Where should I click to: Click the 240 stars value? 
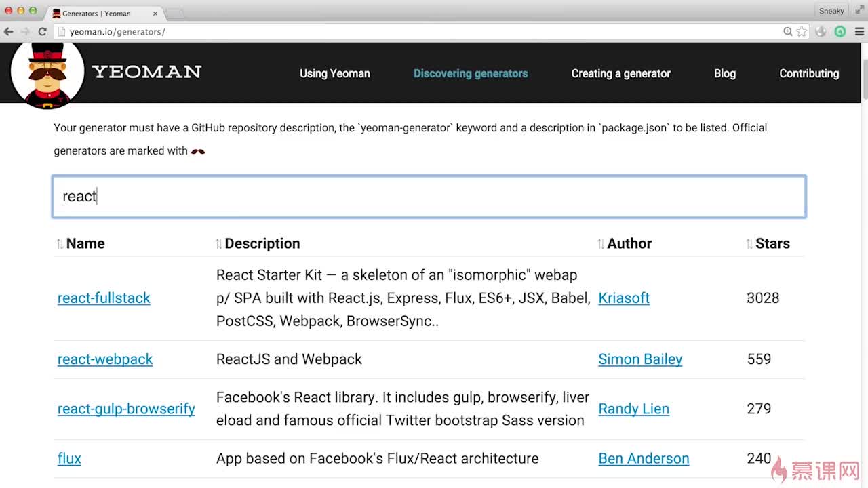coord(759,458)
